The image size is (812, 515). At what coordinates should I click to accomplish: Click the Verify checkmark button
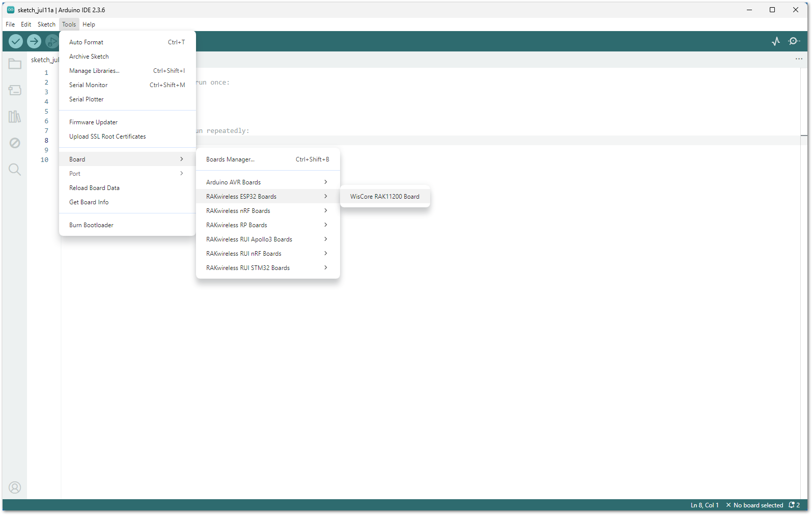[16, 41]
